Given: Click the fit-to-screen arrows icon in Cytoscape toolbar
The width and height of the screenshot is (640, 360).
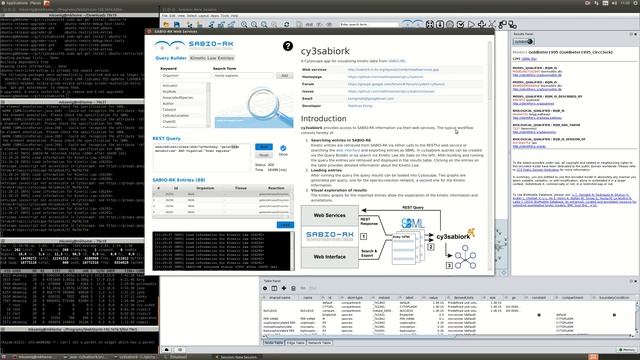Looking at the screenshot, I should (x=430, y=24).
